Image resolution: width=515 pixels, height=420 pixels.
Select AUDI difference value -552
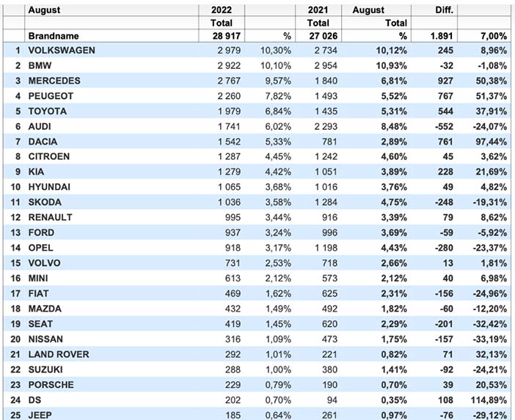pyautogui.click(x=444, y=126)
